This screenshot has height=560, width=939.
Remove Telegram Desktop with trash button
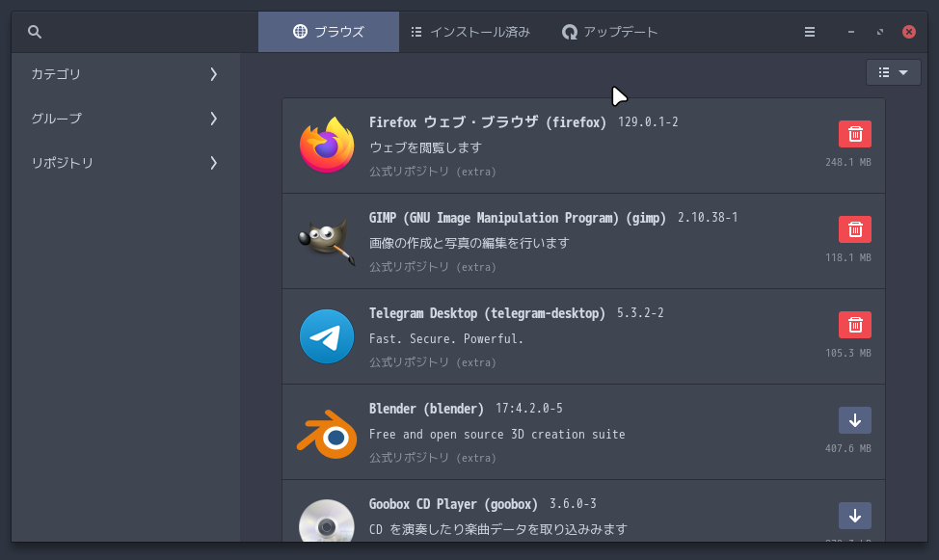pyautogui.click(x=854, y=325)
